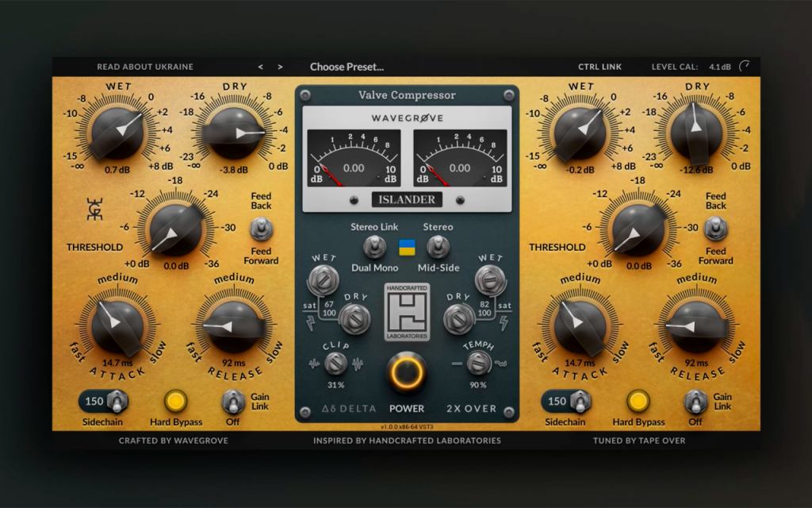Screen dimensions: 812x508
Task: Click the level cal small knob icon
Action: pyautogui.click(x=744, y=67)
